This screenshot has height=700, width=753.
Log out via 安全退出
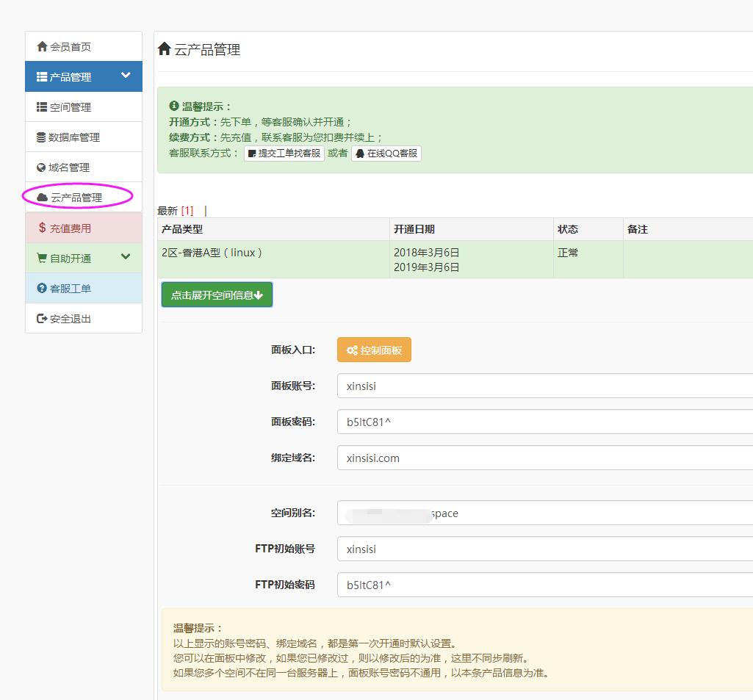coord(84,318)
